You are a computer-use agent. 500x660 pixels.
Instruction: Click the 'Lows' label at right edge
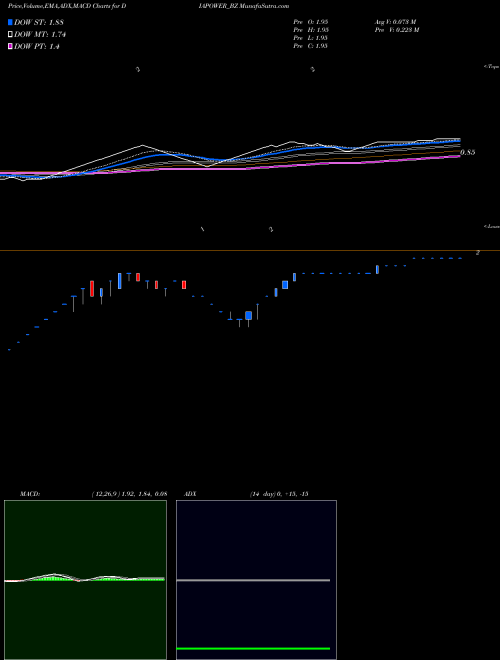click(x=492, y=226)
